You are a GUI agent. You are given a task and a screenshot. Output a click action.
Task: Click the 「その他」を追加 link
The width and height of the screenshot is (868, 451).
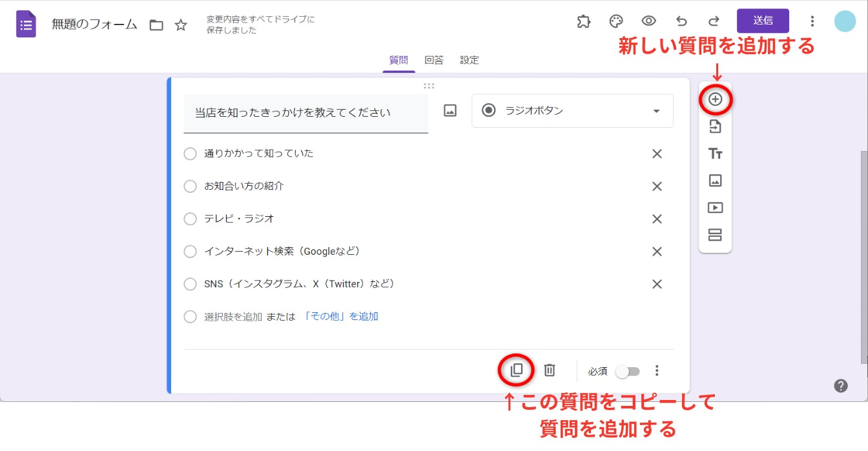pyautogui.click(x=340, y=316)
